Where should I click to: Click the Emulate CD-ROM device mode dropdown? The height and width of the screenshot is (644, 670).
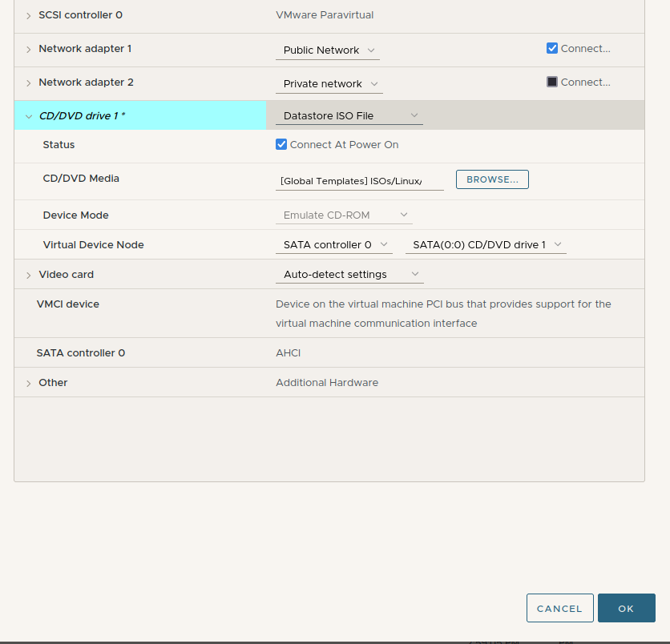point(345,215)
